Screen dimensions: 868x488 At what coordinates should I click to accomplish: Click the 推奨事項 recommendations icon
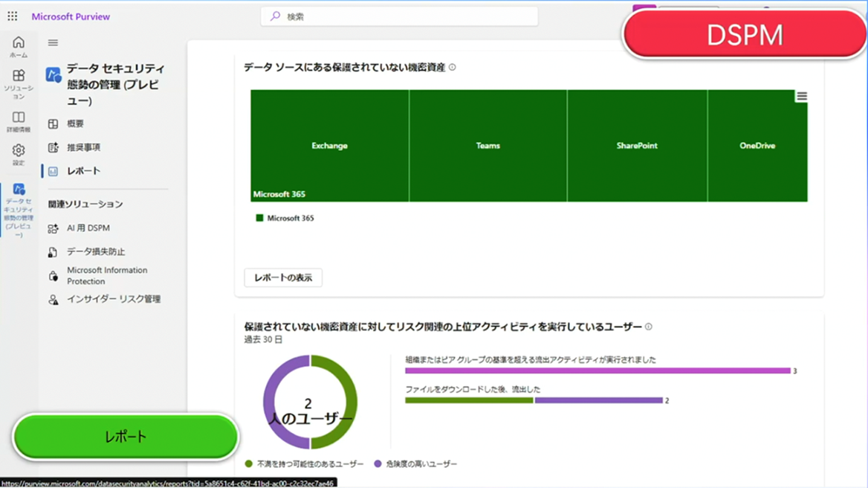pos(54,147)
